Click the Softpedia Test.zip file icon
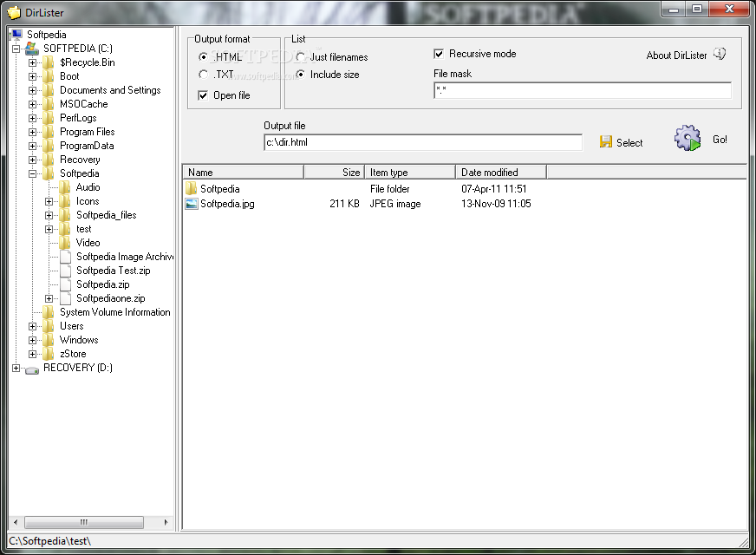756x555 pixels. click(x=66, y=271)
